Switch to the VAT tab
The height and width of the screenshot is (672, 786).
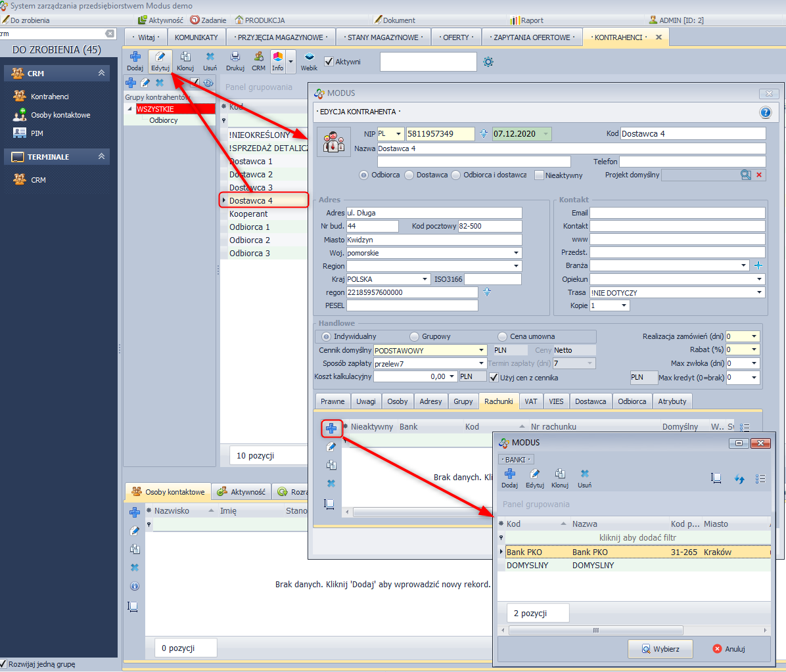pyautogui.click(x=530, y=401)
